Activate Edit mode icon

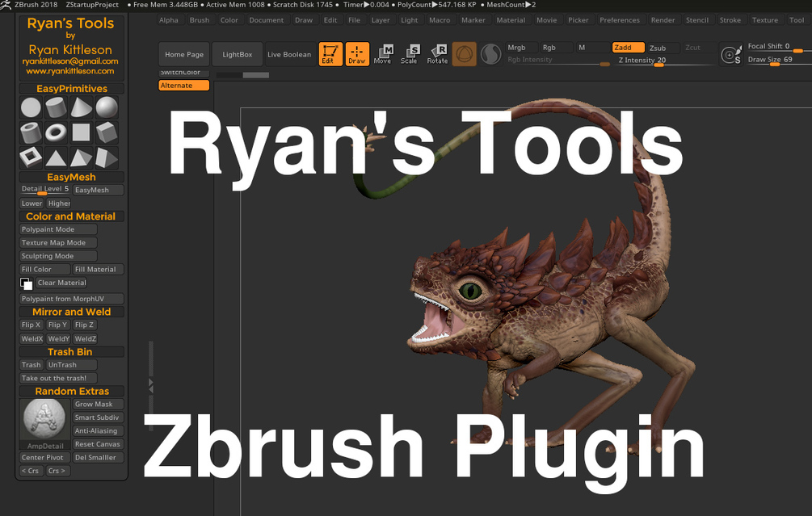point(330,54)
